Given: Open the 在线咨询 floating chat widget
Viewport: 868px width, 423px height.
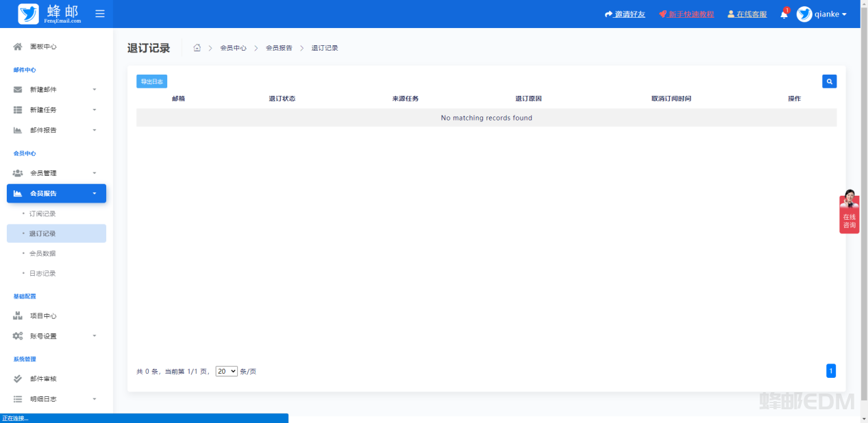Looking at the screenshot, I should pos(849,214).
